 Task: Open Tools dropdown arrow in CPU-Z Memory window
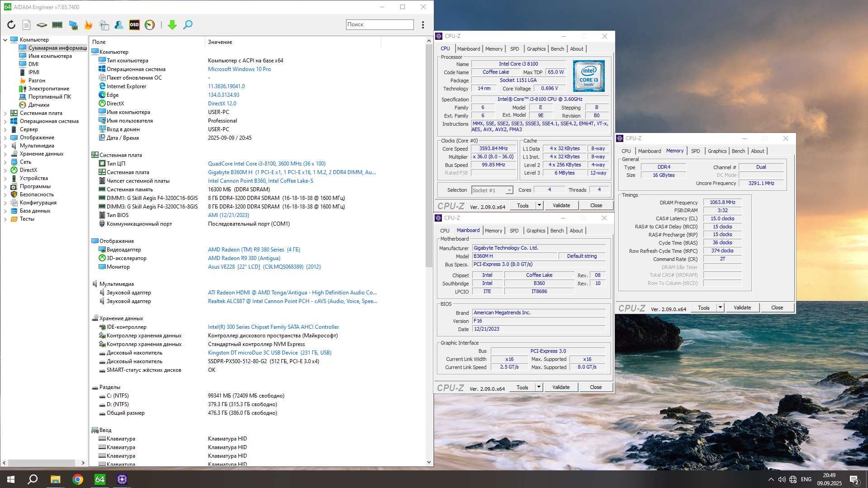coord(720,308)
